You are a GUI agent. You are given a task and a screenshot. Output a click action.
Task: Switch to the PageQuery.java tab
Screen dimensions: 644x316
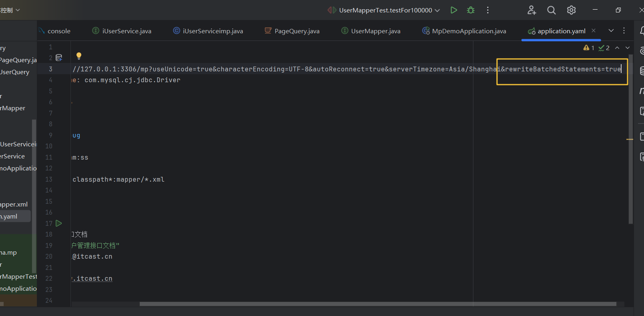[297, 31]
